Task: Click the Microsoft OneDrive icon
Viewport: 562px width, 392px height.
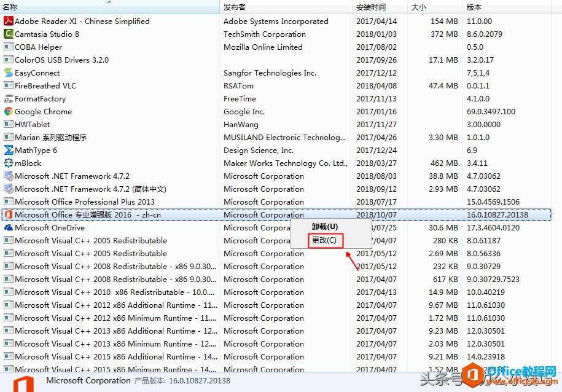Action: click(7, 227)
